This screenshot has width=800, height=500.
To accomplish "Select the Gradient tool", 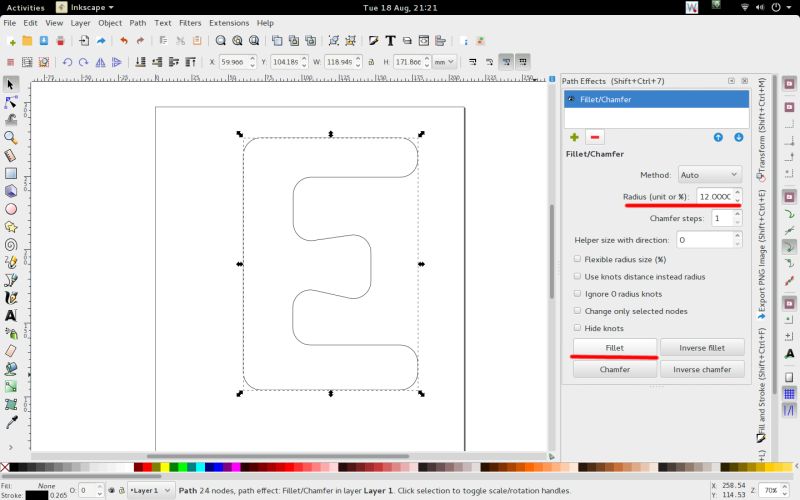I will click(11, 387).
